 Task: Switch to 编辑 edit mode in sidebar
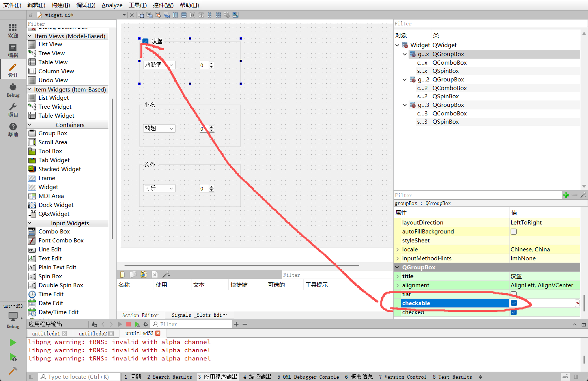[x=13, y=50]
